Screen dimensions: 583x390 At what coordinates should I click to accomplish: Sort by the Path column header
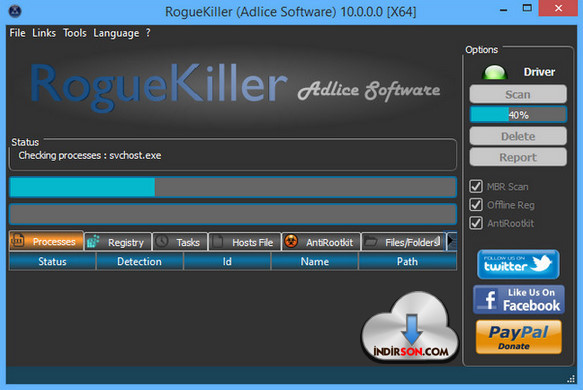tap(408, 261)
